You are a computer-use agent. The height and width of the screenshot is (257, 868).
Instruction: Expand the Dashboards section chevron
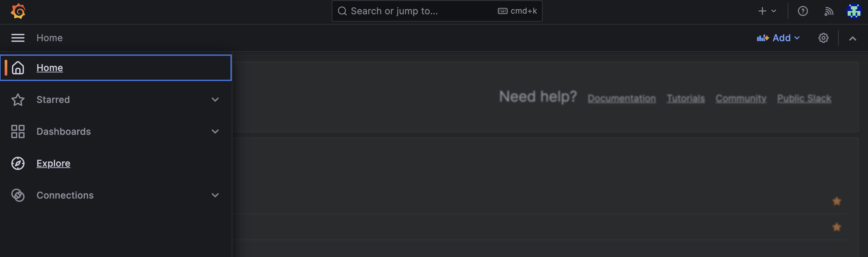point(215,131)
